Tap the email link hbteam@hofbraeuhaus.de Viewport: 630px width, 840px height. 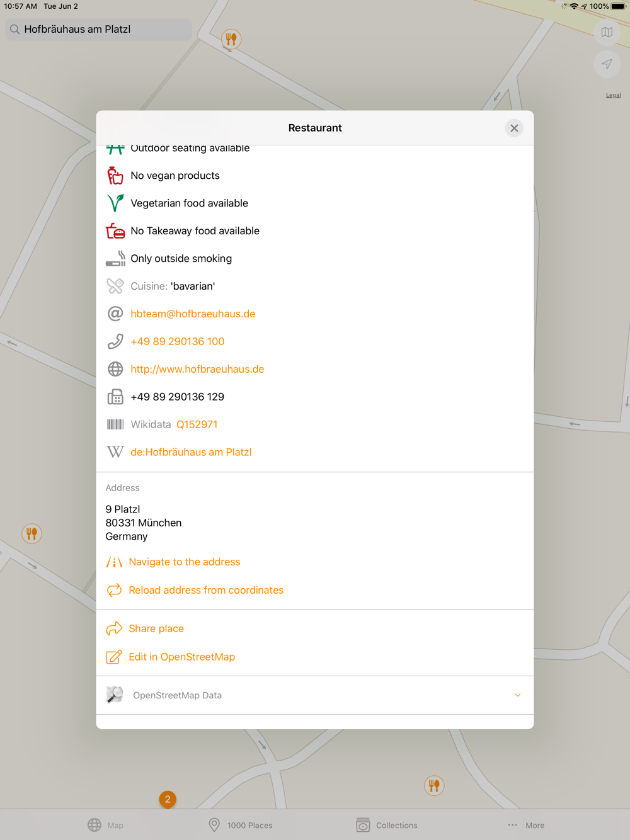click(193, 314)
